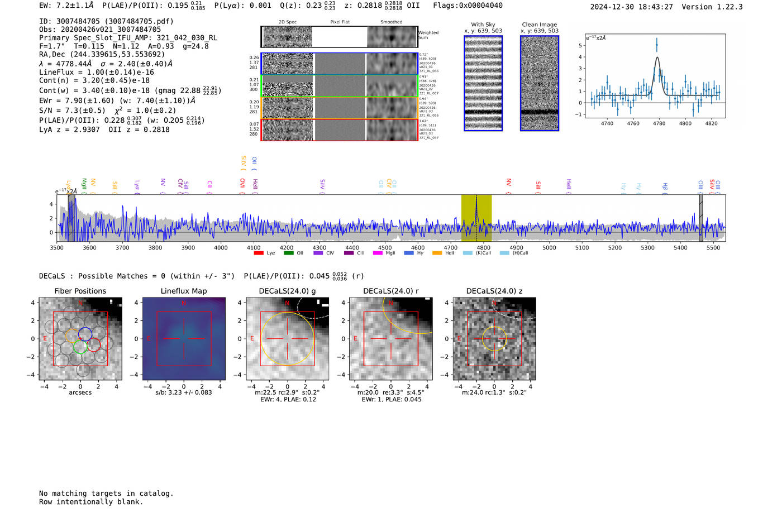Open the Fiber Positions panel
Viewport: 782px width, 532px height.
[x=80, y=339]
